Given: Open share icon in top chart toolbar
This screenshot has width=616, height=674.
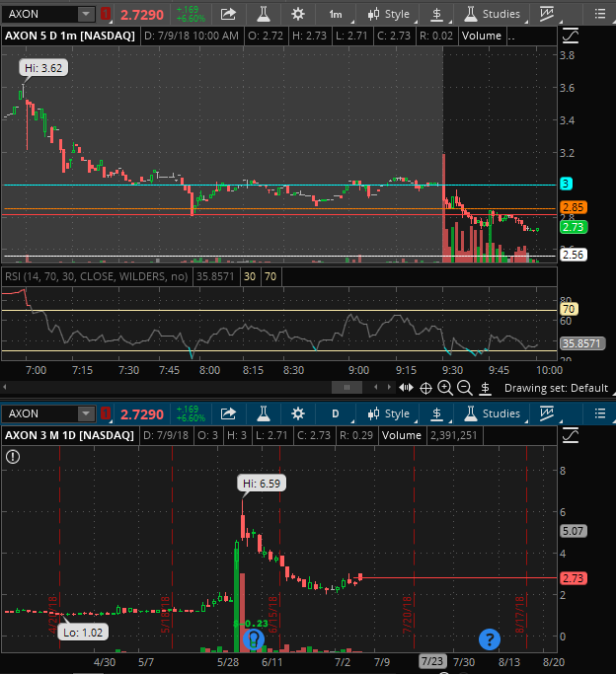Looking at the screenshot, I should (228, 14).
